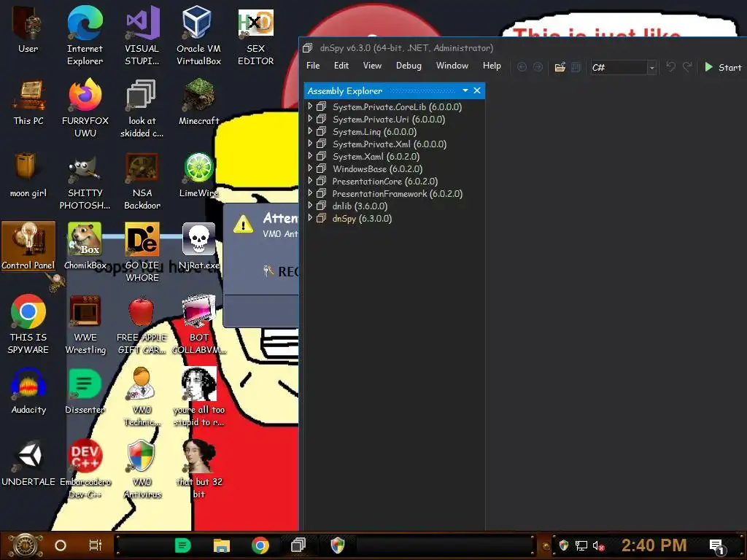Open the dnSpy Debug menu
The width and height of the screenshot is (747, 560).
tap(409, 66)
